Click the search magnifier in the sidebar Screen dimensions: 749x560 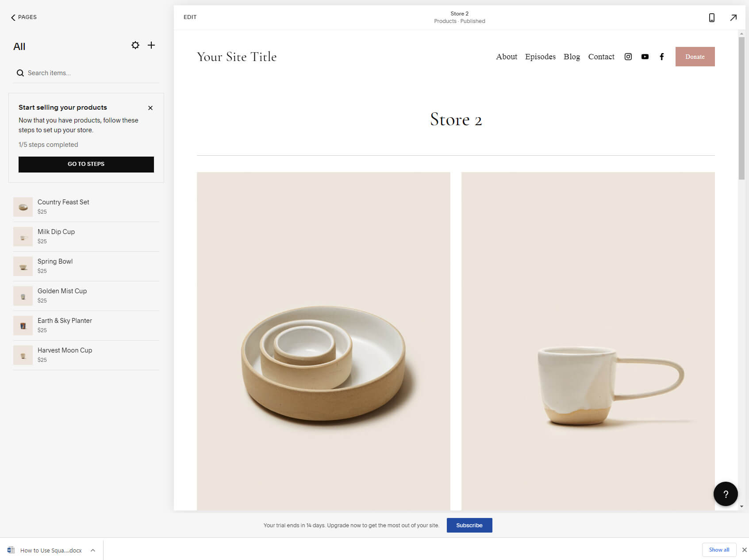point(20,73)
